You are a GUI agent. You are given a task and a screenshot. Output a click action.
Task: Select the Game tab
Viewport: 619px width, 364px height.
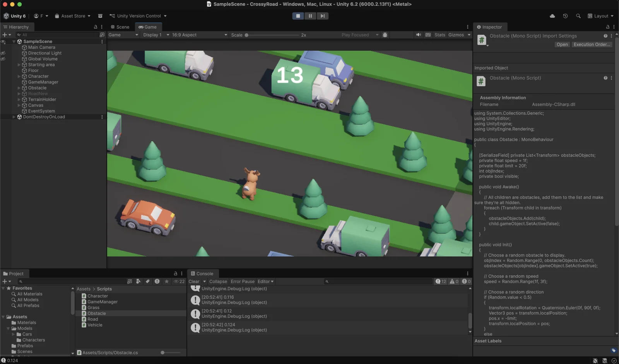pos(148,27)
